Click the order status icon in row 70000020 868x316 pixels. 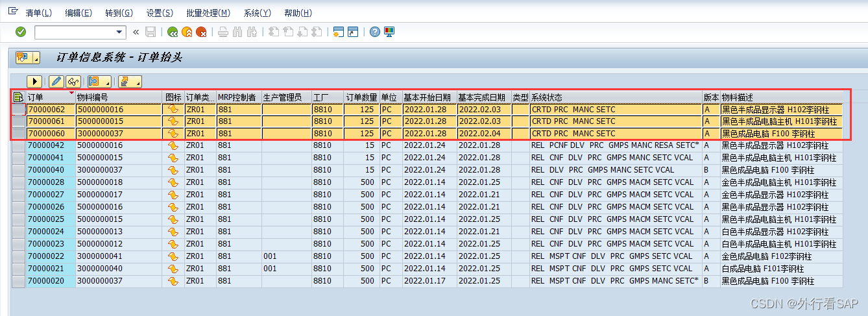click(173, 281)
